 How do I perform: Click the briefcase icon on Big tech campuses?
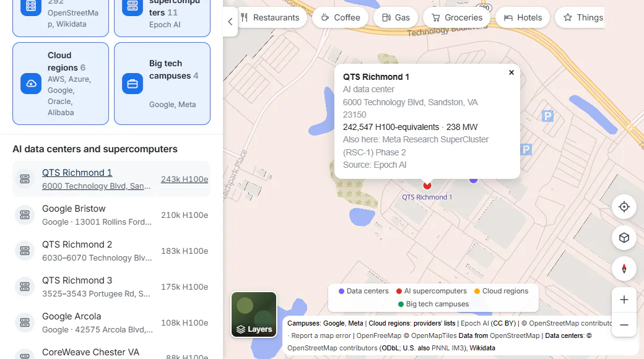point(133,84)
